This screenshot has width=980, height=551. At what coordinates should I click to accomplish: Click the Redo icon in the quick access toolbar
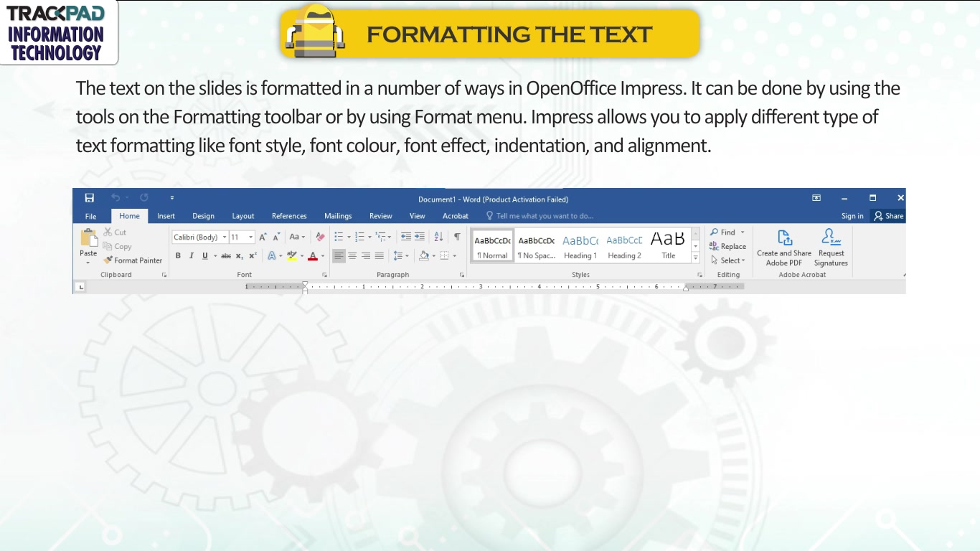coord(144,198)
